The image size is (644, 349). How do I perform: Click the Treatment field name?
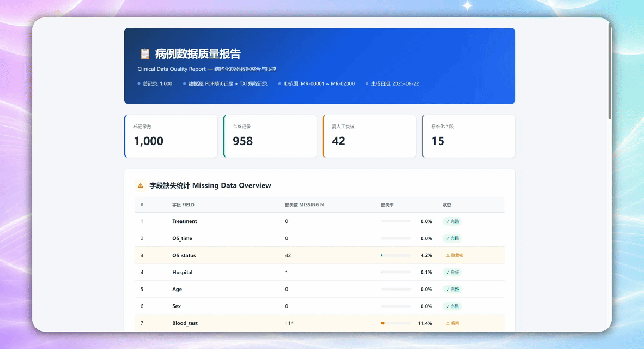pos(184,221)
